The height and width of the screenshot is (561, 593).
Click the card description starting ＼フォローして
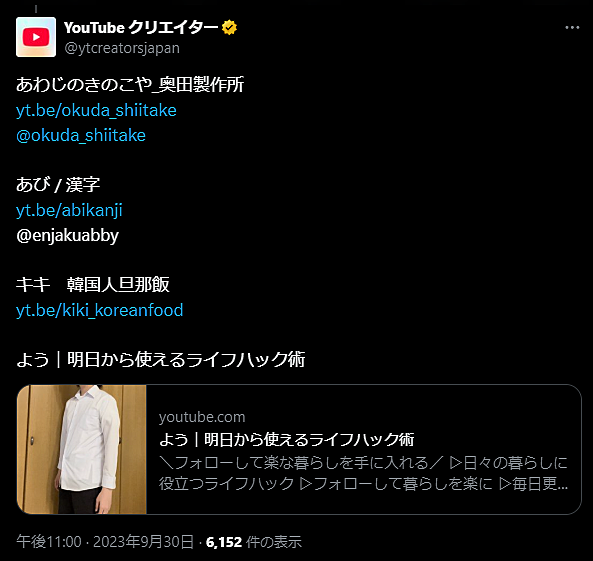(363, 473)
